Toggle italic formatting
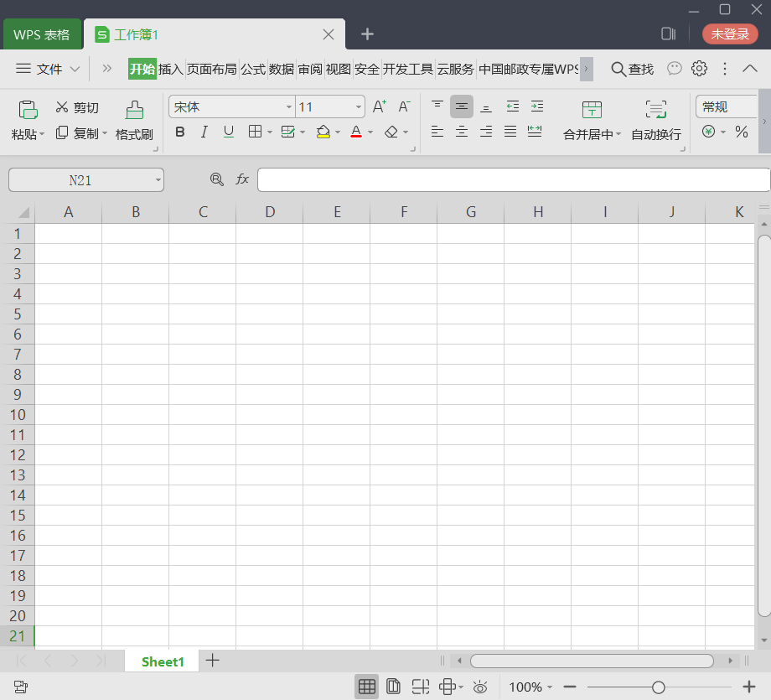This screenshot has width=771, height=700. pyautogui.click(x=204, y=132)
